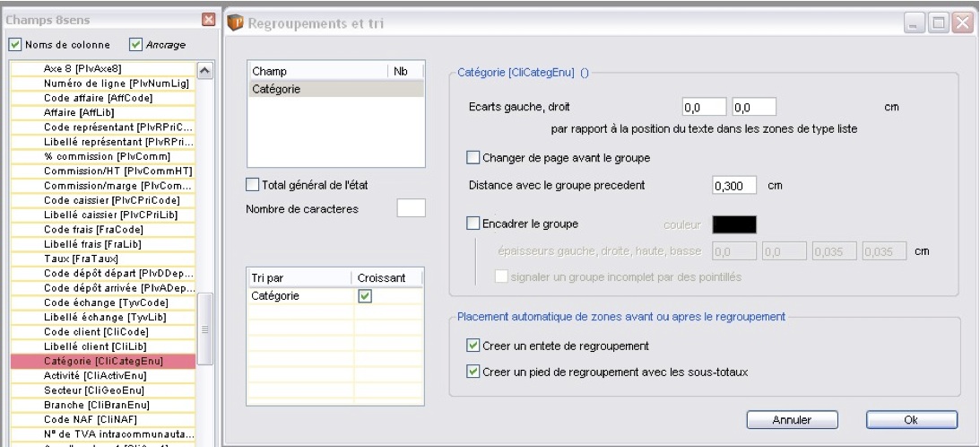Click the Croissant column header
The width and height of the screenshot is (980, 447).
point(388,278)
